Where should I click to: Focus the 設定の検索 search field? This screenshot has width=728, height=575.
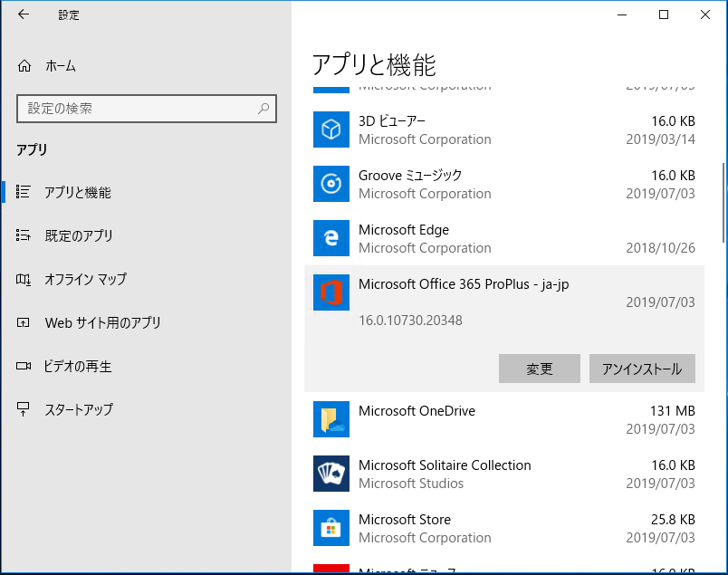[x=147, y=109]
